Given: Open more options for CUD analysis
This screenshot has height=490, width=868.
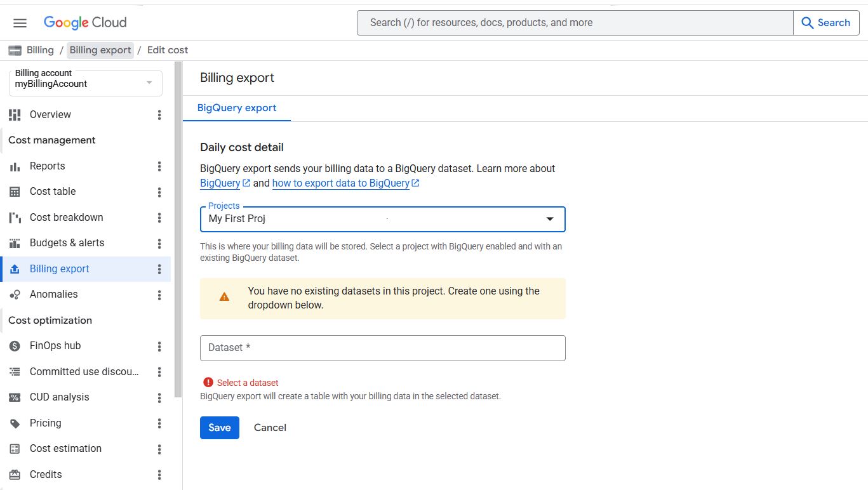Looking at the screenshot, I should coord(159,397).
